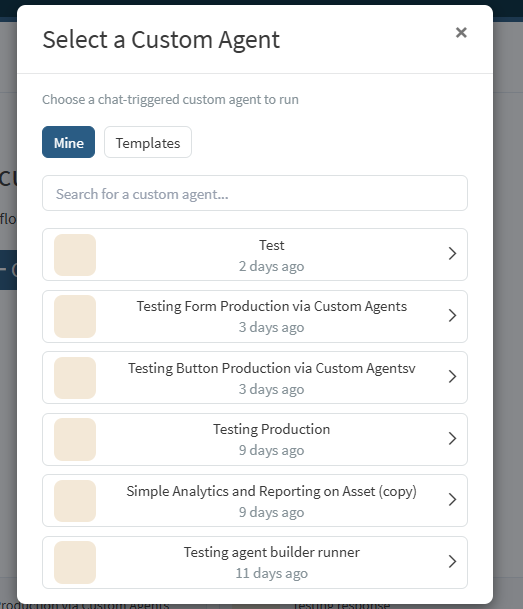Screen dimensions: 523x609
Task: Click avatar of Testing Form Production via Custom Agents
Action: (75, 317)
